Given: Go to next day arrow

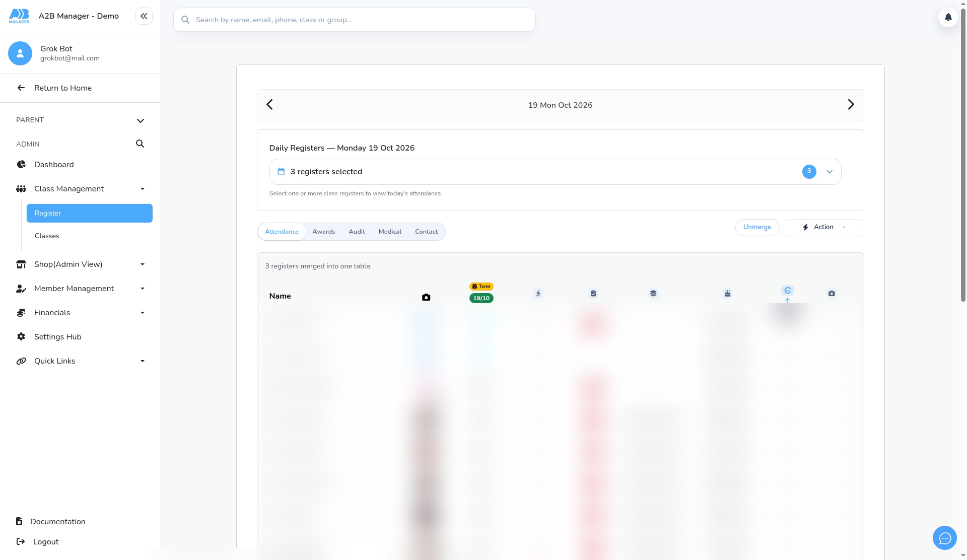Looking at the screenshot, I should point(851,105).
